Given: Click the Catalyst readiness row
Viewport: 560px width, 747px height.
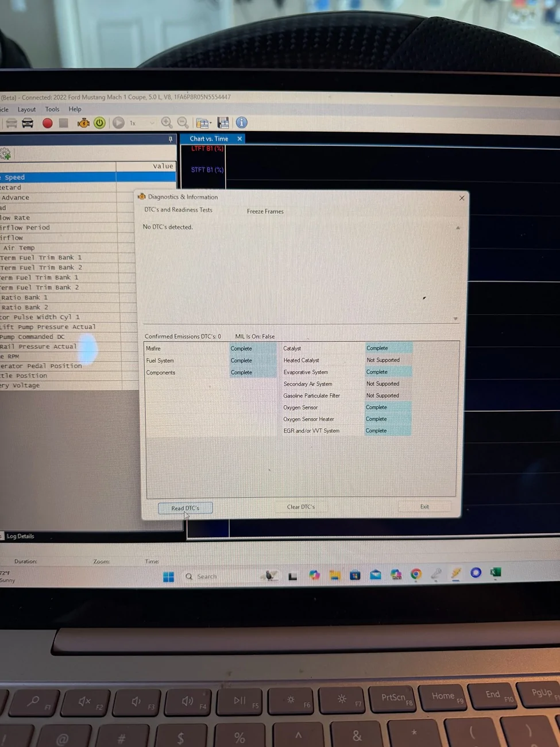Looking at the screenshot, I should pos(347,348).
